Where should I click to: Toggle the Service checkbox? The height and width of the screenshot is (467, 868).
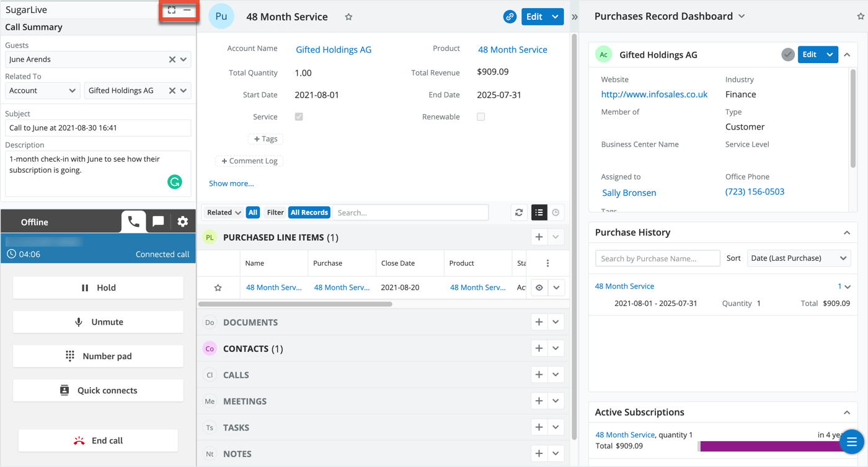[299, 116]
